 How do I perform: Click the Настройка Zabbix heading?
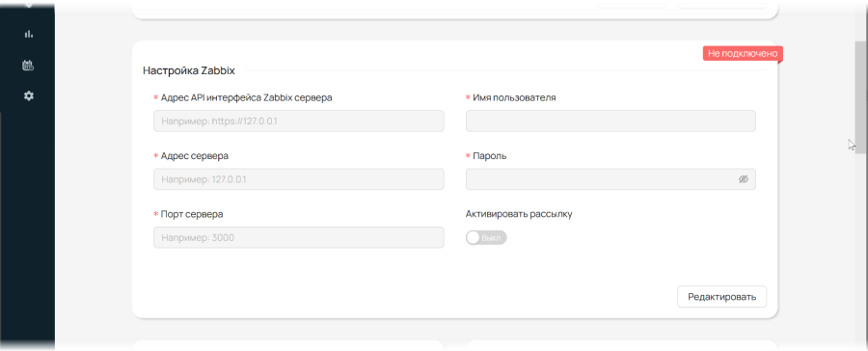pyautogui.click(x=189, y=70)
